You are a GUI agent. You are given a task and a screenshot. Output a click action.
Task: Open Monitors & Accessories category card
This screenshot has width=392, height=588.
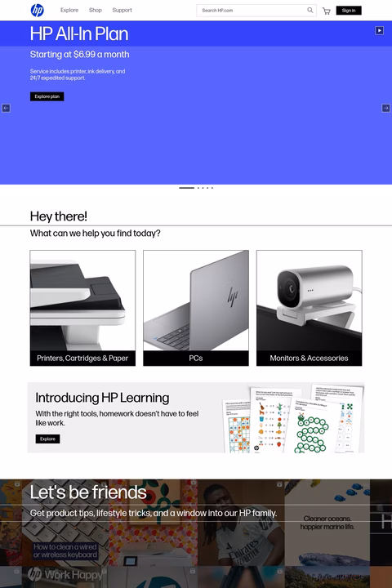coord(309,308)
